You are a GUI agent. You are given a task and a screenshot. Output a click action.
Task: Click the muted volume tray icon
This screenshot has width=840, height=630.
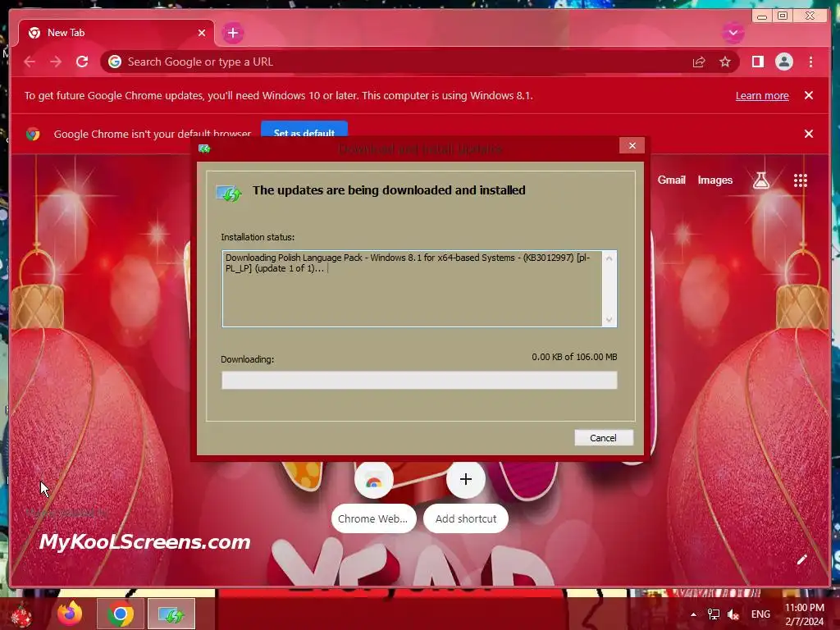coord(733,614)
